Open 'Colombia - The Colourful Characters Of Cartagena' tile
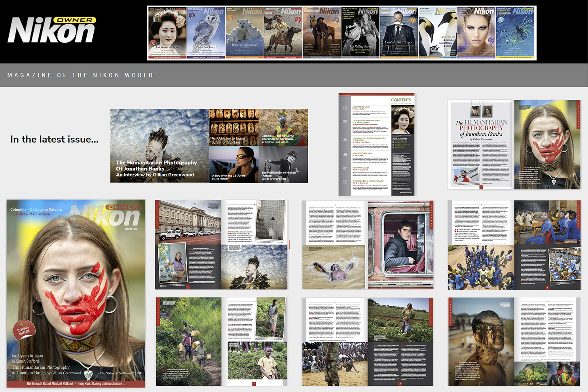 click(x=283, y=128)
